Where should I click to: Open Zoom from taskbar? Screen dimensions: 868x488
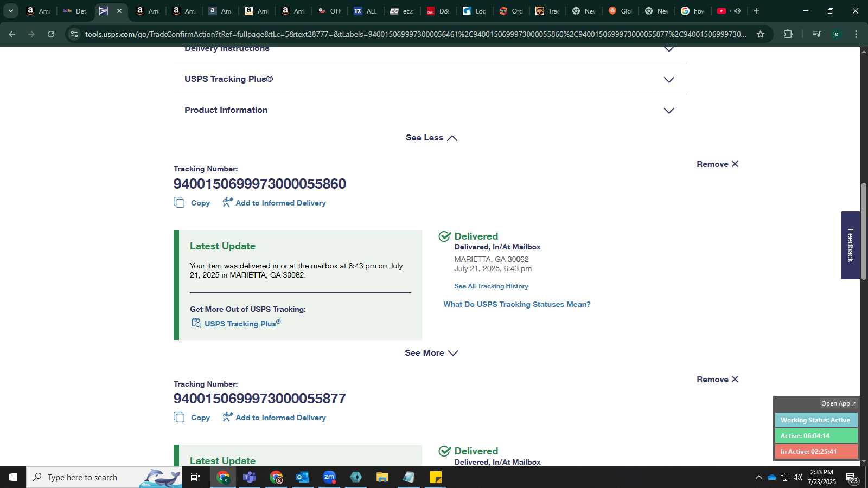329,477
